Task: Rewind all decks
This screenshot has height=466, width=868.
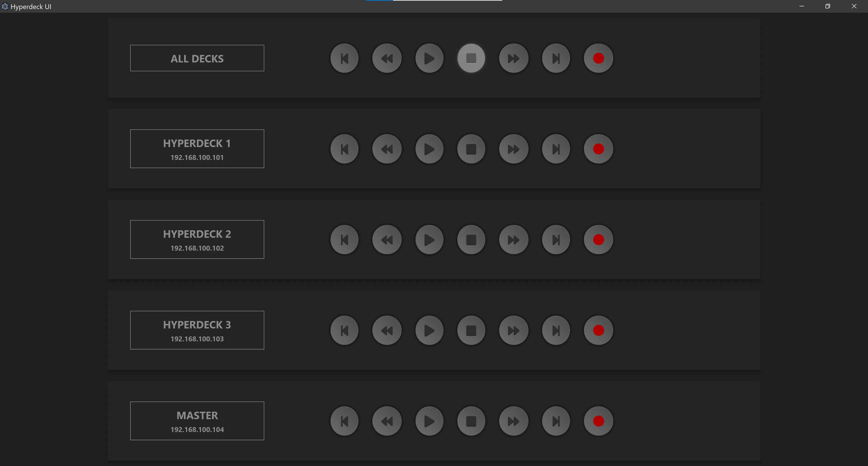Action: (x=387, y=58)
